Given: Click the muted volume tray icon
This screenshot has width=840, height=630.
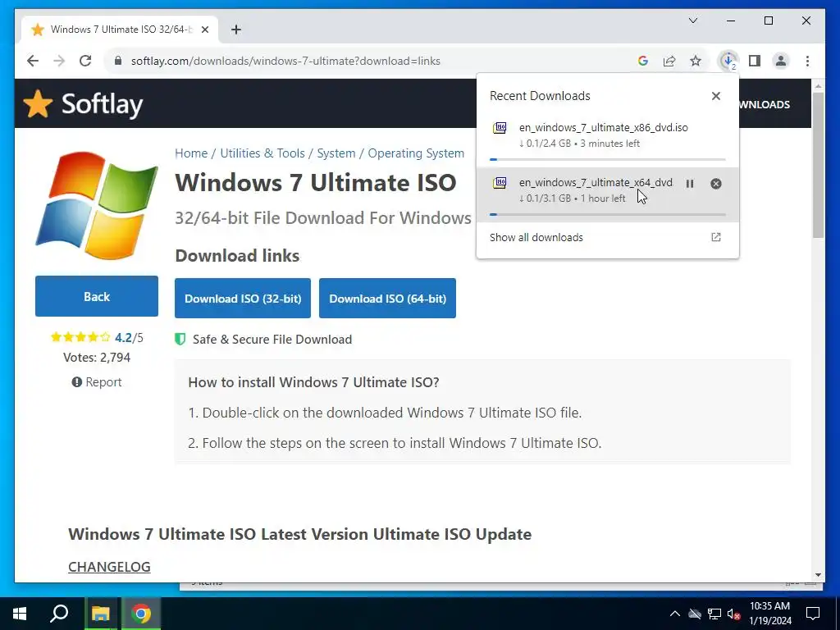Looking at the screenshot, I should (x=734, y=614).
